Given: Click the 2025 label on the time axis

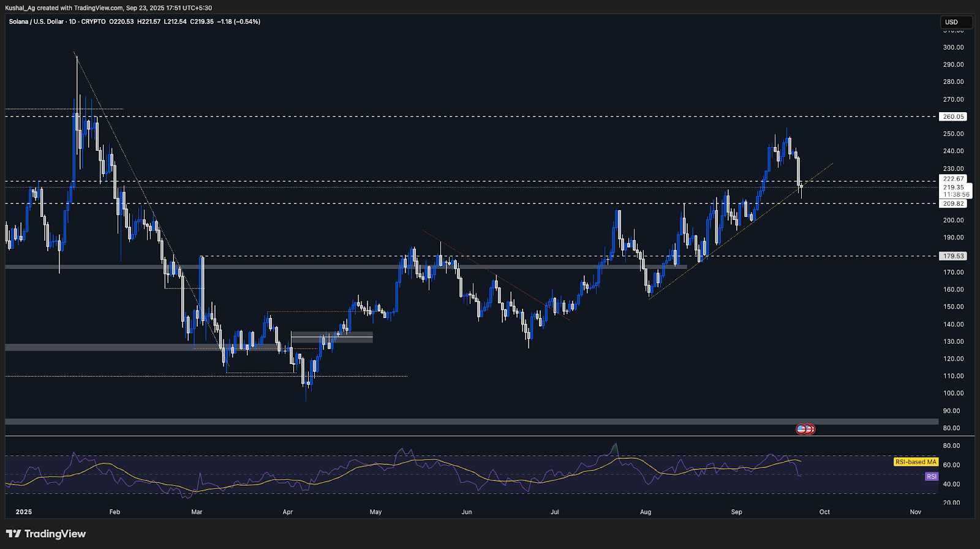Looking at the screenshot, I should (x=24, y=512).
